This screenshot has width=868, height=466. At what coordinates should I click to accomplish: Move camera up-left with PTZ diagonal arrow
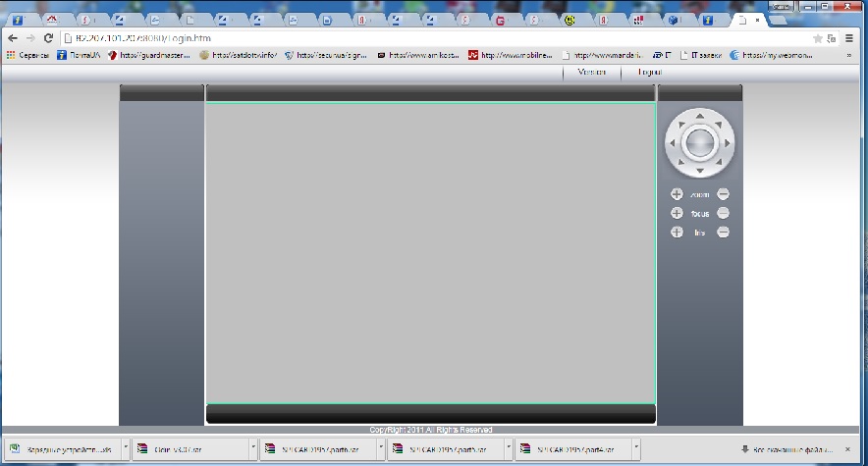pyautogui.click(x=681, y=125)
